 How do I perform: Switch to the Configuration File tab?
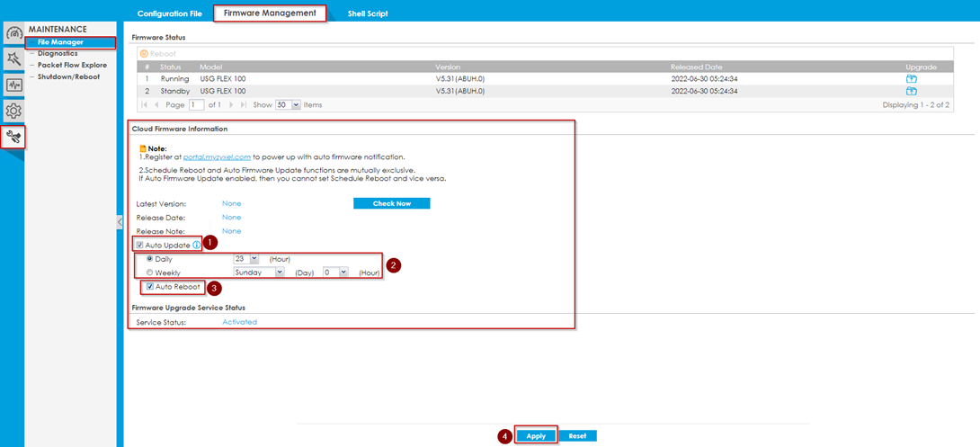(169, 13)
